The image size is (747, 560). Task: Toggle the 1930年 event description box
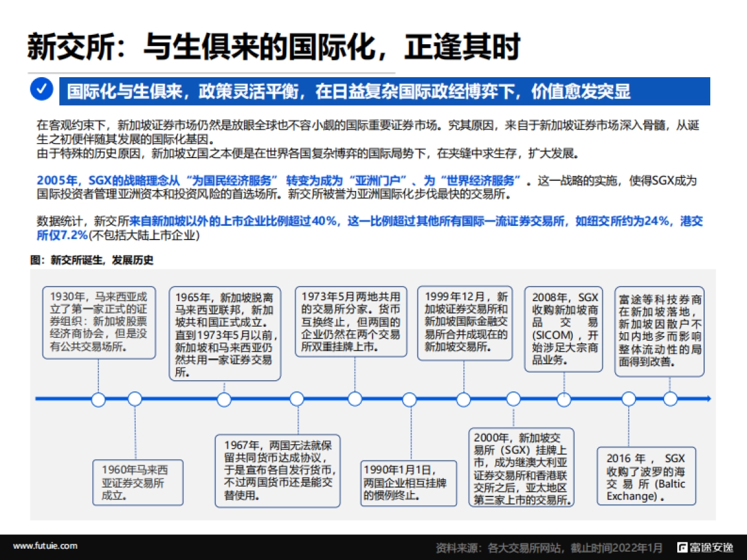click(x=98, y=320)
